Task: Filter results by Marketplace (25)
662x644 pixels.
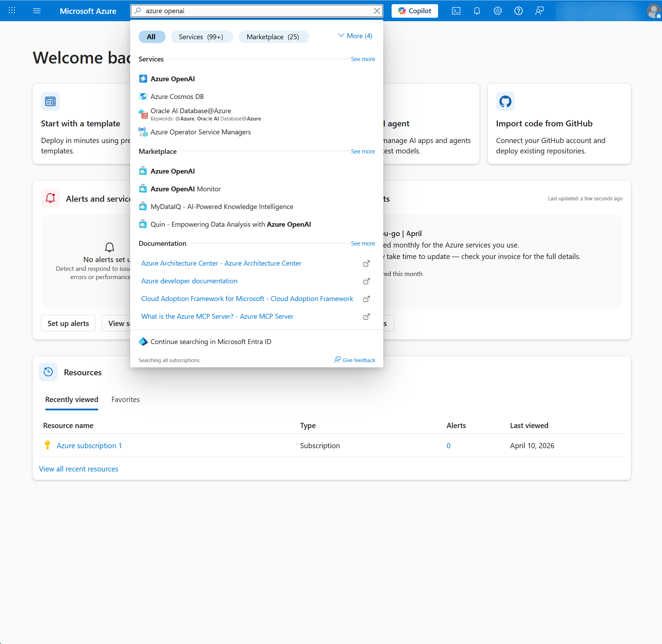Action: (273, 37)
